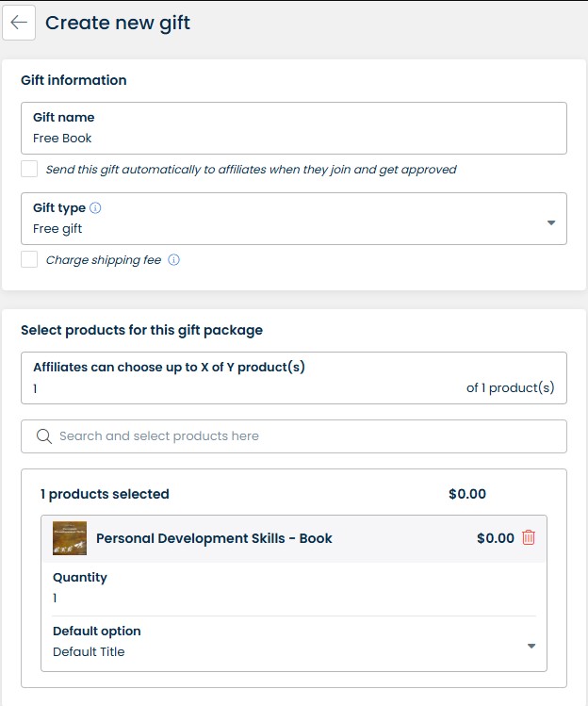The height and width of the screenshot is (706, 588).
Task: Click the back arrow button
Action: coord(19,23)
